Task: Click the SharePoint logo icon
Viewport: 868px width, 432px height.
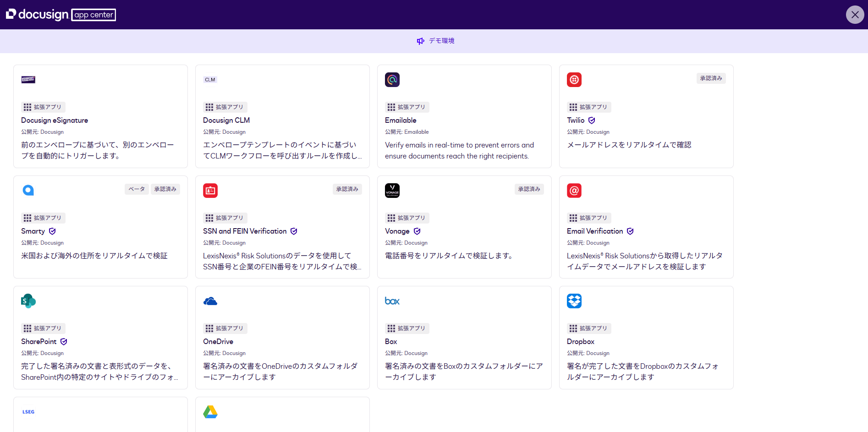Action: (28, 301)
